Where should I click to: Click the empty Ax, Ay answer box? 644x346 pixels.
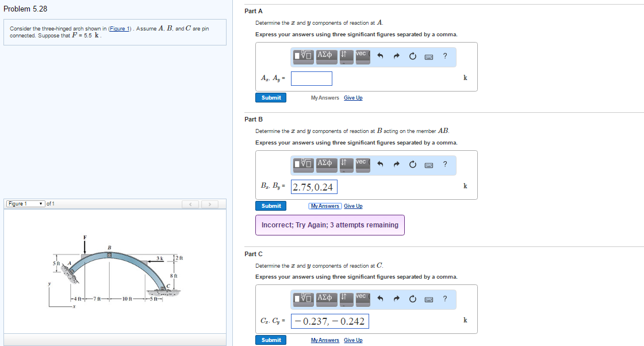tap(311, 78)
